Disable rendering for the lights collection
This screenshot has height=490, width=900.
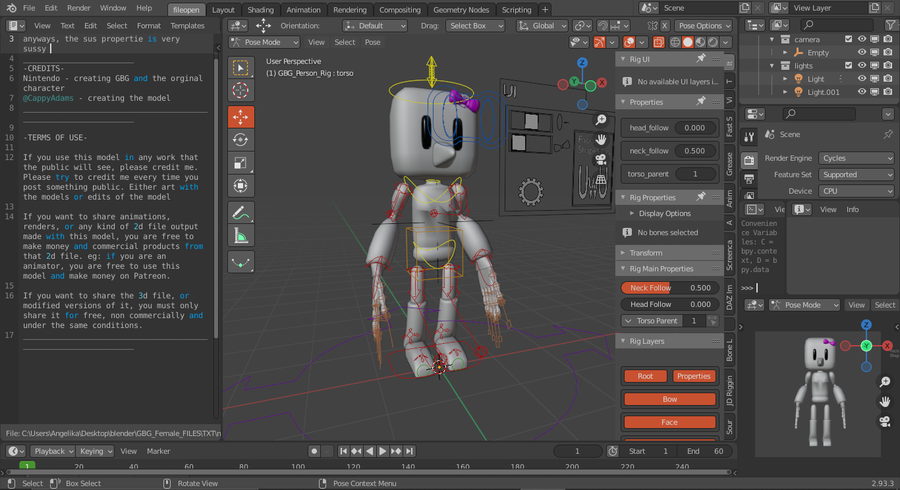pos(888,65)
